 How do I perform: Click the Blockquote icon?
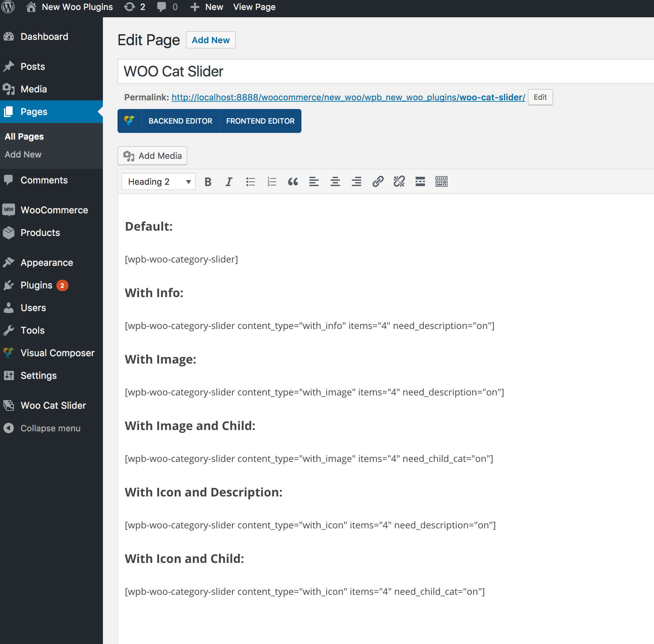pos(292,182)
